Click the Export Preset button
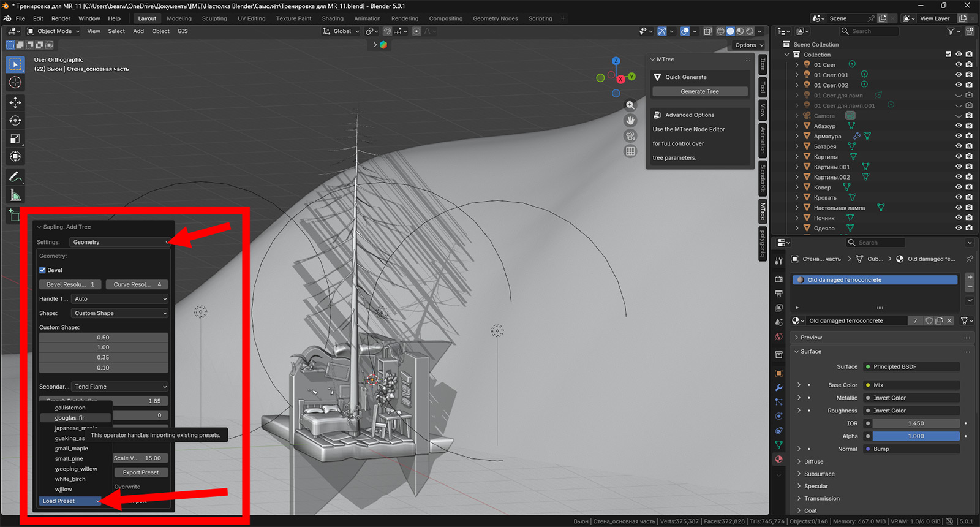This screenshot has width=980, height=527. point(140,472)
